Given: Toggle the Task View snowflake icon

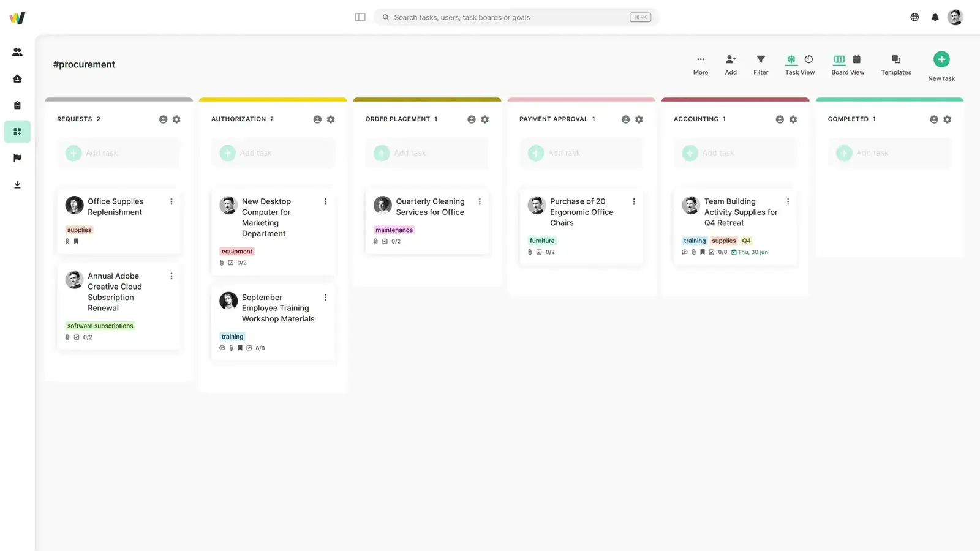Looking at the screenshot, I should pos(791,59).
